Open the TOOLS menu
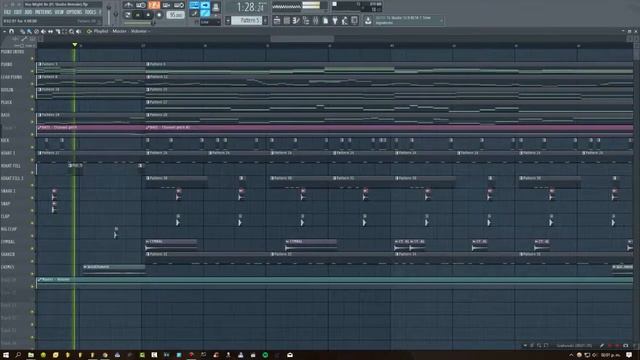Viewport: 640px width, 360px height. pyautogui.click(x=91, y=12)
